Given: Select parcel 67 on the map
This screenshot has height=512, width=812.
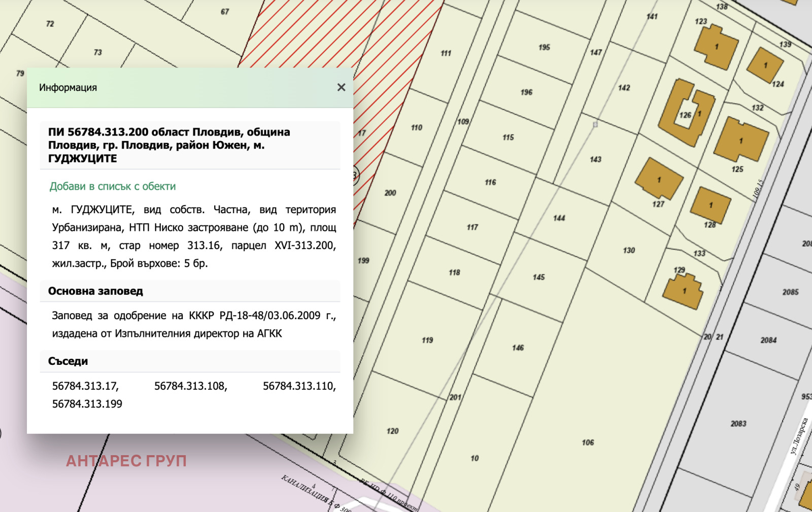Looking at the screenshot, I should [x=225, y=12].
